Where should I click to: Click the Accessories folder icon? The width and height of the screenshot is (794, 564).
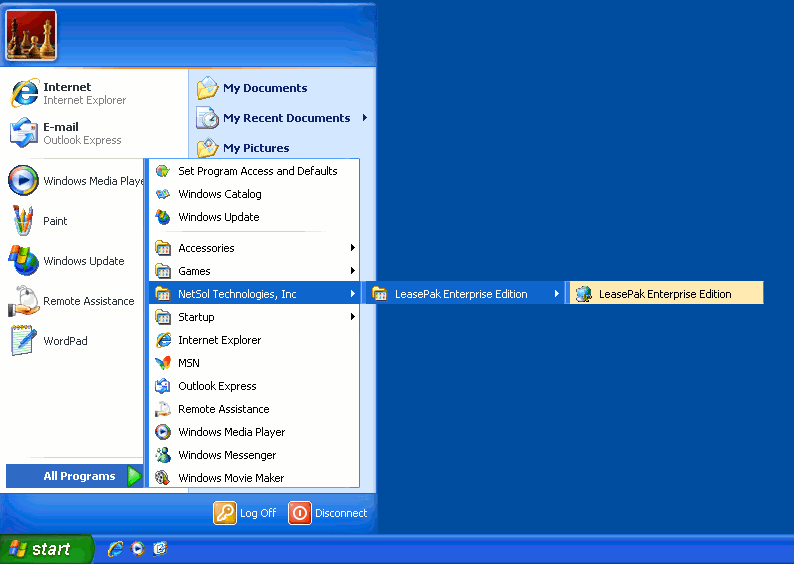tap(163, 248)
